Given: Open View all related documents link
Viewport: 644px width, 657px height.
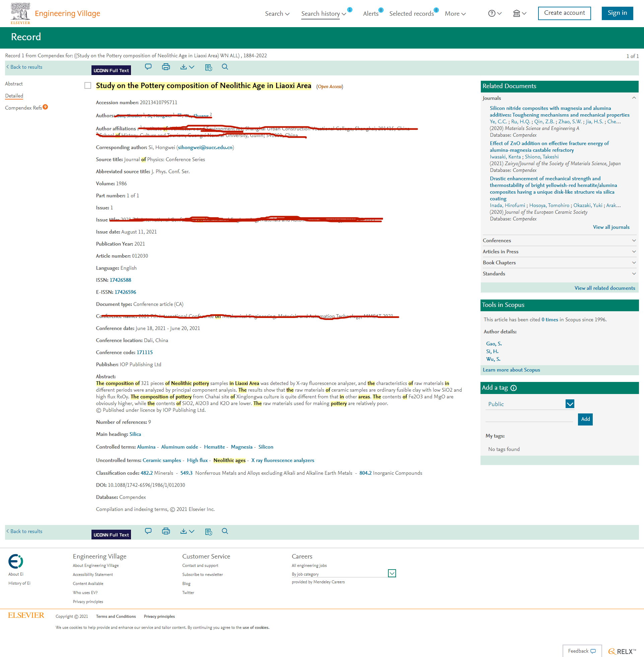Looking at the screenshot, I should pos(604,288).
